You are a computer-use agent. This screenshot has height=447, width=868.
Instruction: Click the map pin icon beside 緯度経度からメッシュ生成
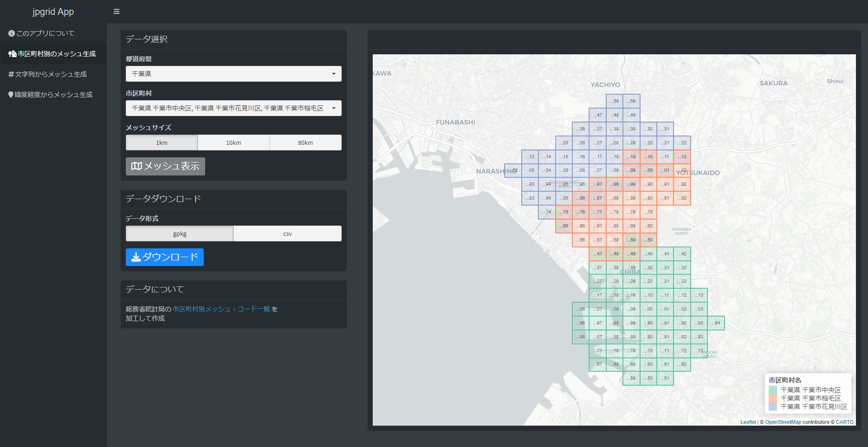pos(11,95)
